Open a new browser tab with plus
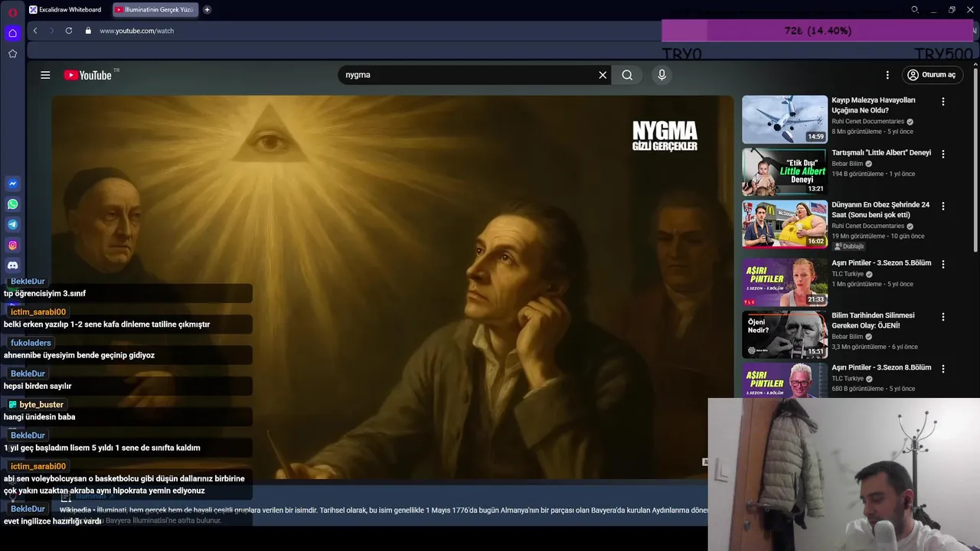Screen dimensions: 980x551 tap(207, 10)
